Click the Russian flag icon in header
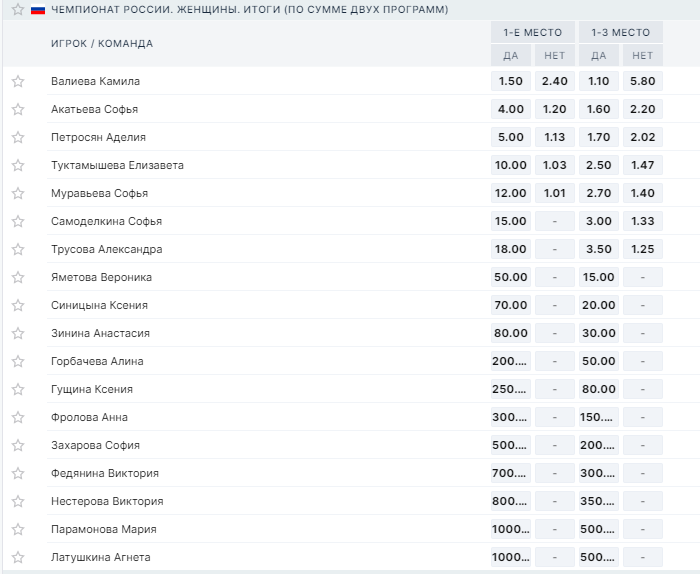 pos(38,10)
